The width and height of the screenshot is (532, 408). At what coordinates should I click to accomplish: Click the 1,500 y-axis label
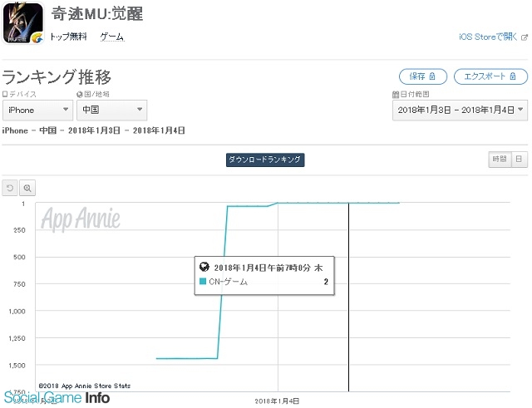[x=17, y=366]
